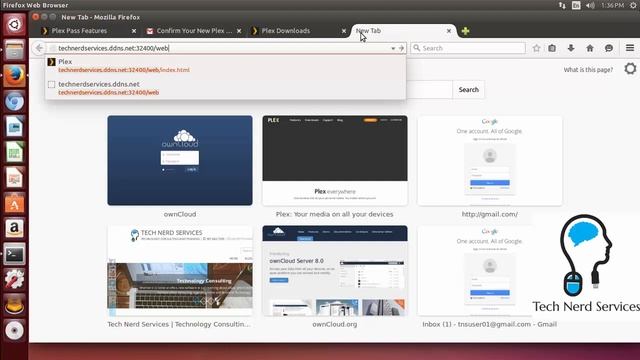
Task: Open the Downloads arrow icon
Action: pos(571,48)
